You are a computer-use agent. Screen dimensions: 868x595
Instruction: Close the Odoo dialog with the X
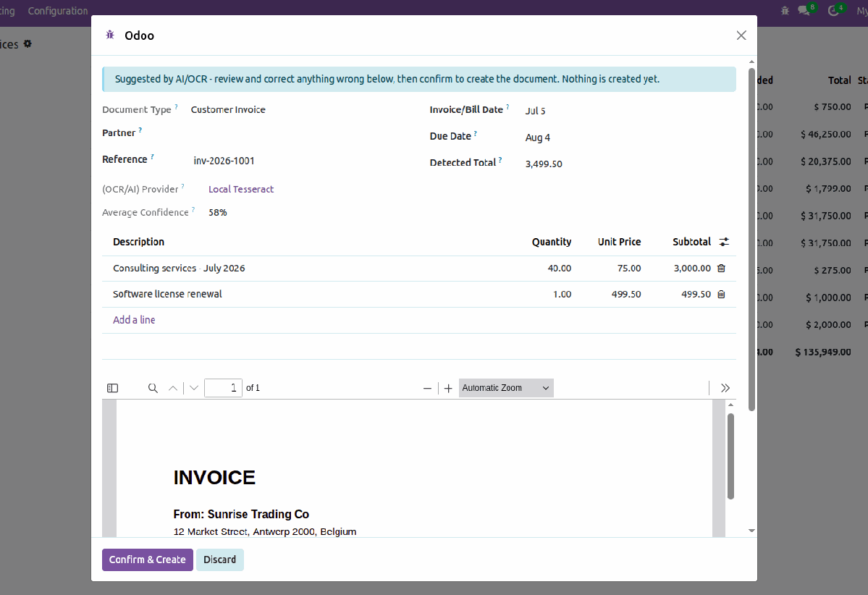[x=741, y=35]
